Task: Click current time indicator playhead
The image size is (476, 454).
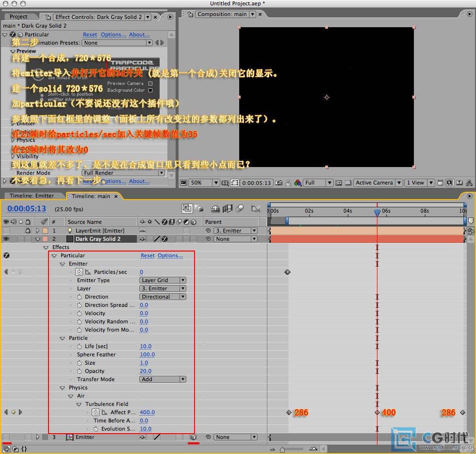Action: click(x=377, y=212)
